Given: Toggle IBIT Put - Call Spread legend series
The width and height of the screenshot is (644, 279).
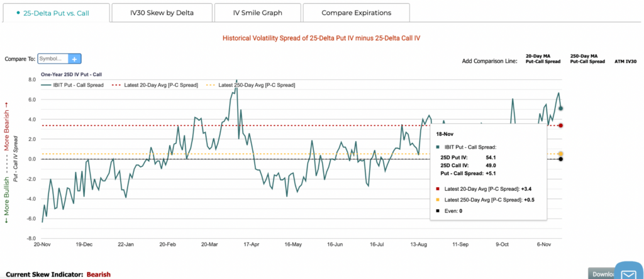Looking at the screenshot, I should coord(74,84).
